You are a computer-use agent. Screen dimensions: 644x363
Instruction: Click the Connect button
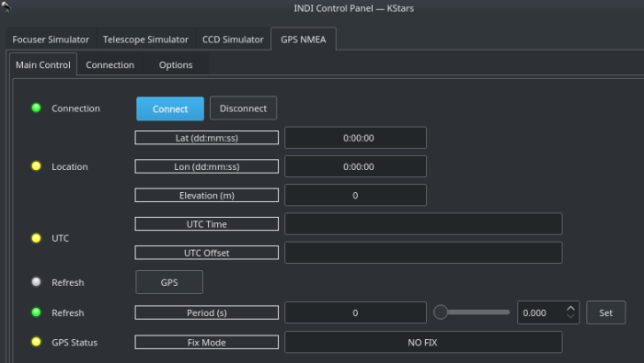(170, 108)
